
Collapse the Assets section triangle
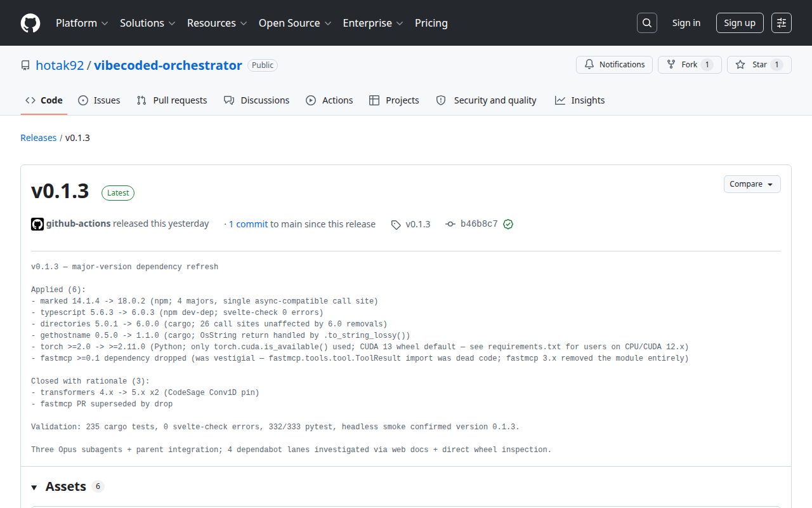(34, 487)
